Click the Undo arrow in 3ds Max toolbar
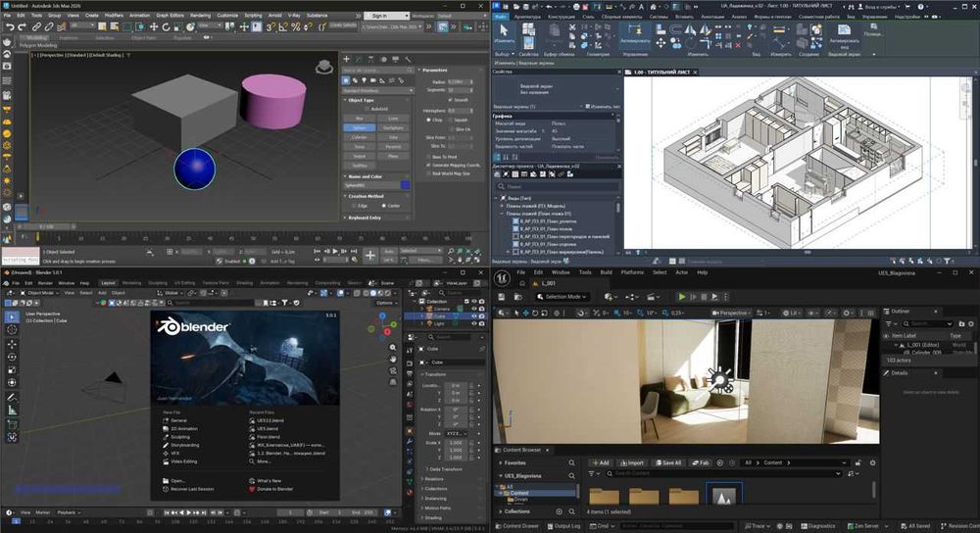Screen dimensions: 980x533 [x=9, y=26]
